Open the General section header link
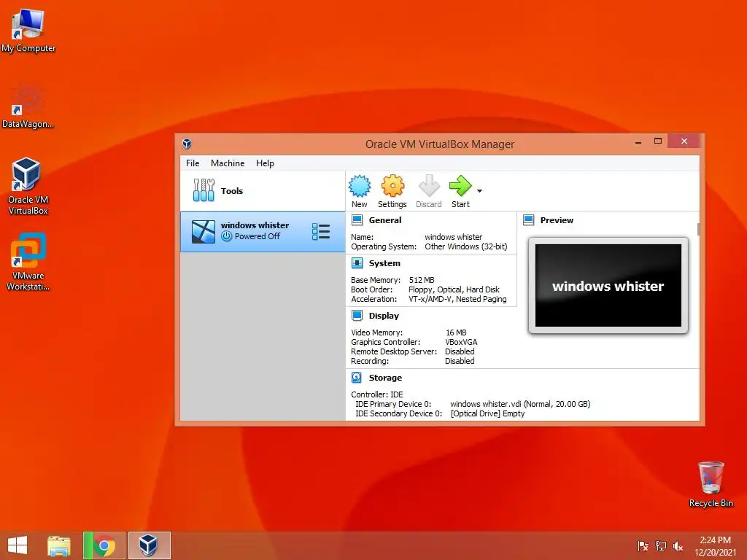The height and width of the screenshot is (560, 747). coord(385,220)
